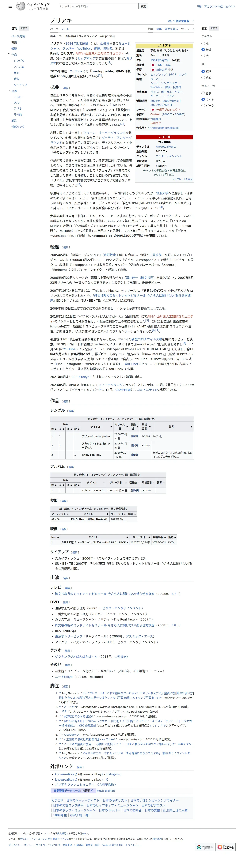Click the Wikipedia globe logo
244x868 pixels.
click(21, 6)
